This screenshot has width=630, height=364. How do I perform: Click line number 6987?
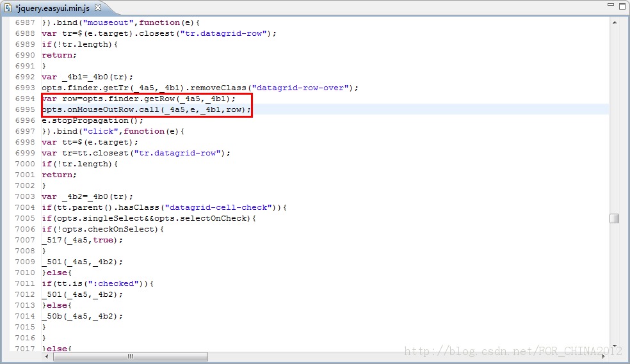tap(25, 22)
